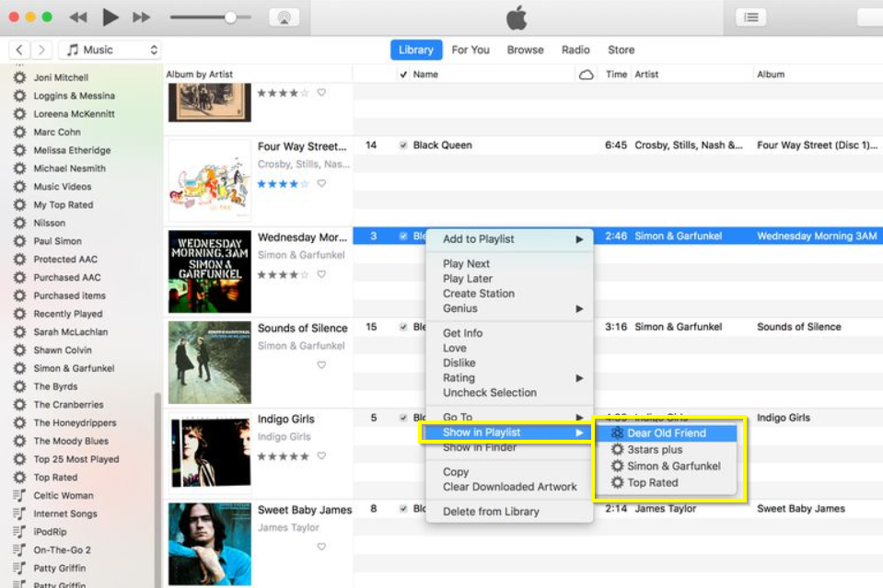Switch to the Store tab

[x=622, y=50]
